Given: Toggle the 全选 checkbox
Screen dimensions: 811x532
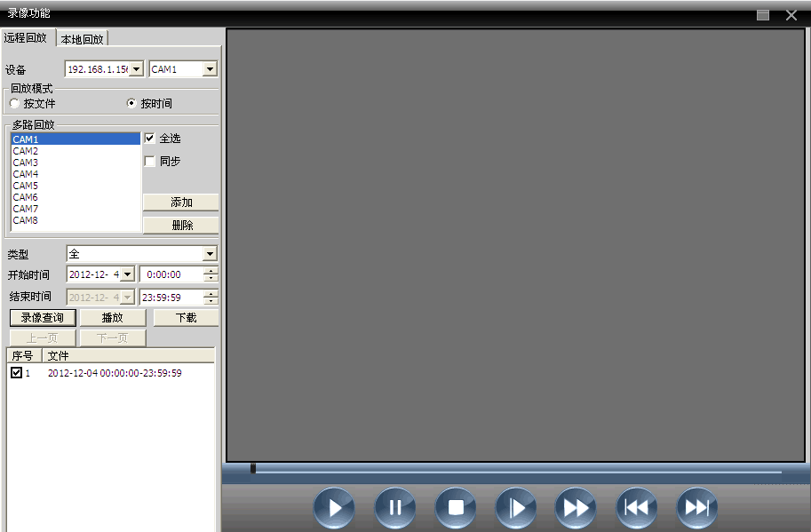Looking at the screenshot, I should coord(149,139).
